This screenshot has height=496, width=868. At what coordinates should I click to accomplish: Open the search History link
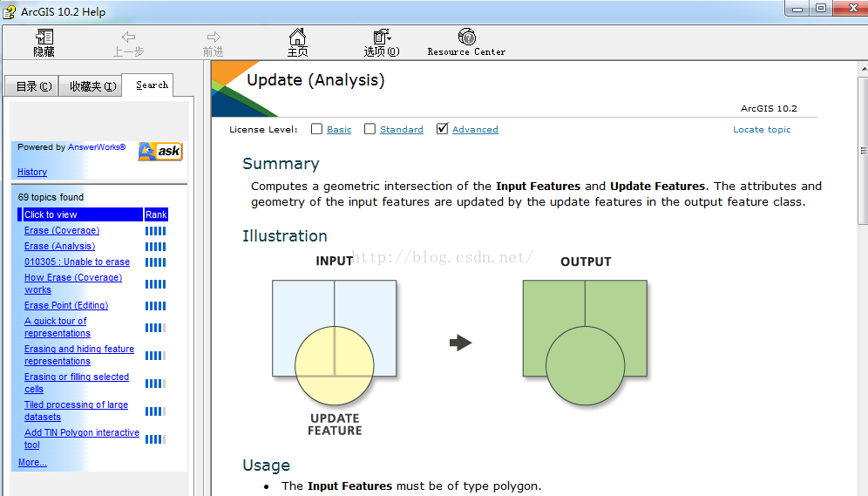(x=32, y=172)
